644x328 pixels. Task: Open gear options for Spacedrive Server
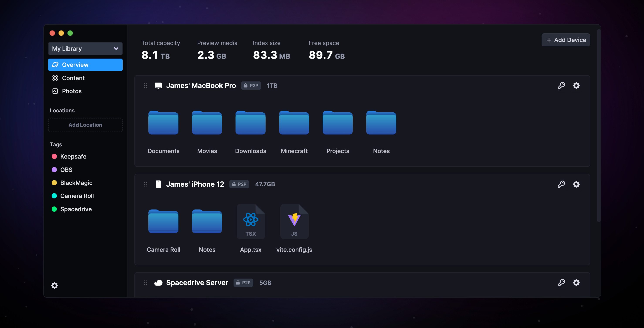[x=576, y=283]
